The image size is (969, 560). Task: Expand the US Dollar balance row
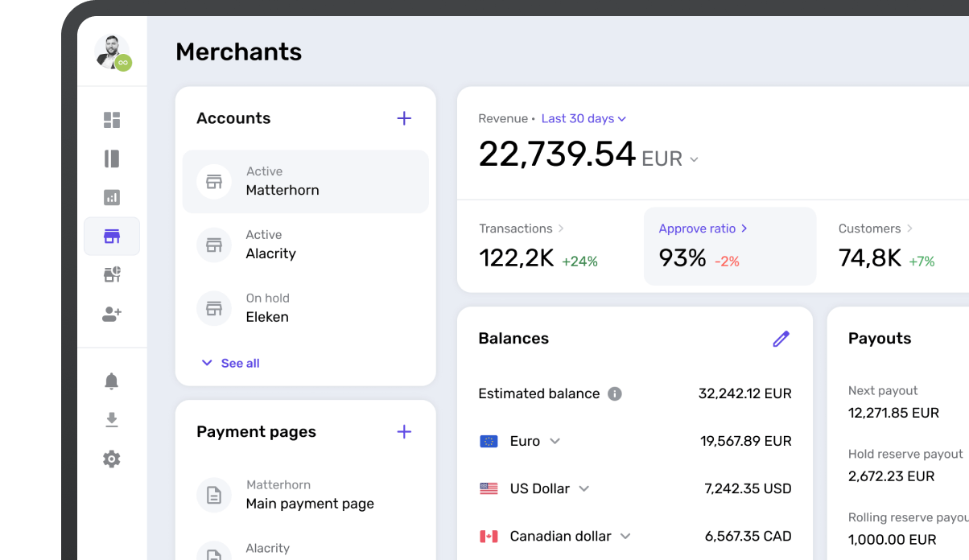tap(584, 488)
